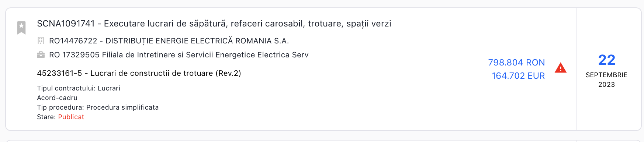The width and height of the screenshot is (644, 142).
Task: Click the Tipul contractului: Lucrari line
Action: coord(79,88)
